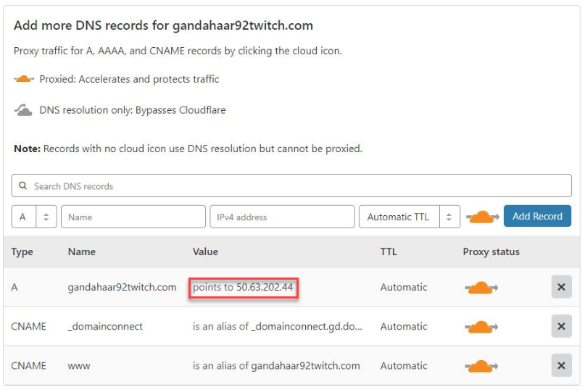The height and width of the screenshot is (392, 585).
Task: Toggle proxy cloud for _domainconnect CNAME record
Action: (481, 327)
